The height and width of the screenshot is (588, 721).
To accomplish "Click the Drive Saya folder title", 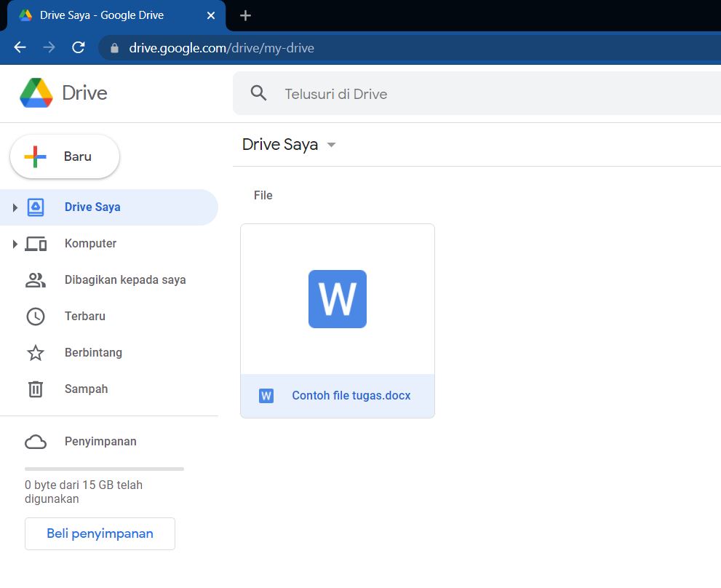I will [x=280, y=145].
